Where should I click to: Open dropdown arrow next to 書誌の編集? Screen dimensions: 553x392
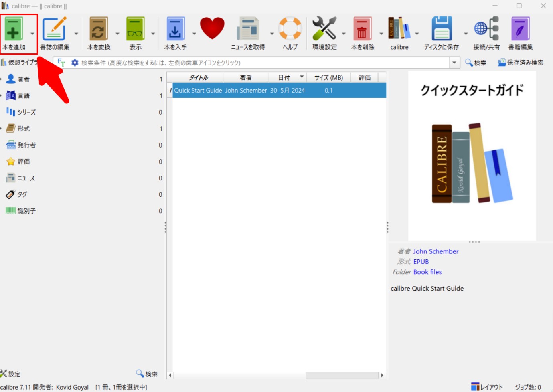coord(76,34)
